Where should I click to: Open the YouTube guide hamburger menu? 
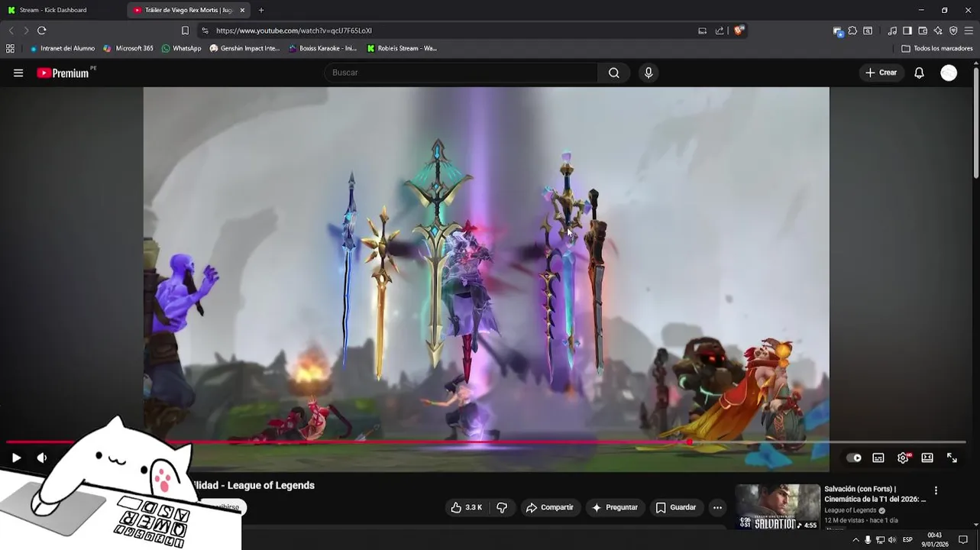18,73
